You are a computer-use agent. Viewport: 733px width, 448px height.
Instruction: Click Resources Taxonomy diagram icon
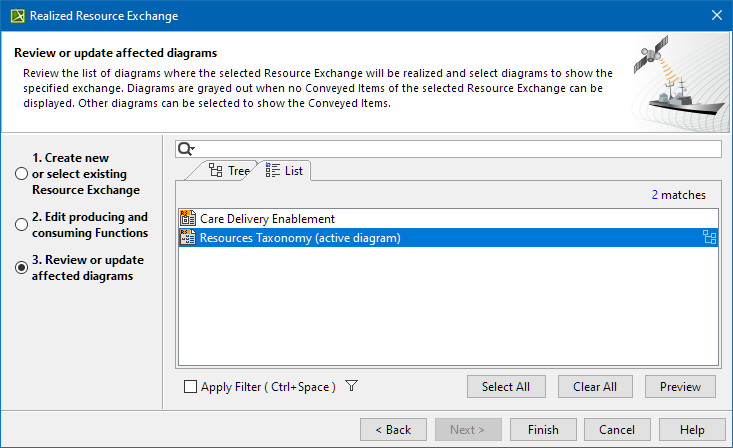point(188,238)
